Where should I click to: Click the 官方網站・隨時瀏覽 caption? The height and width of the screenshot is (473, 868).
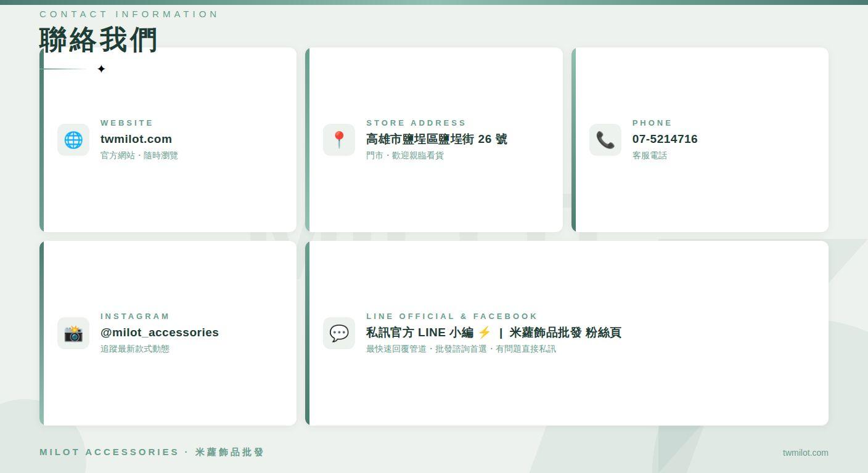tap(139, 155)
